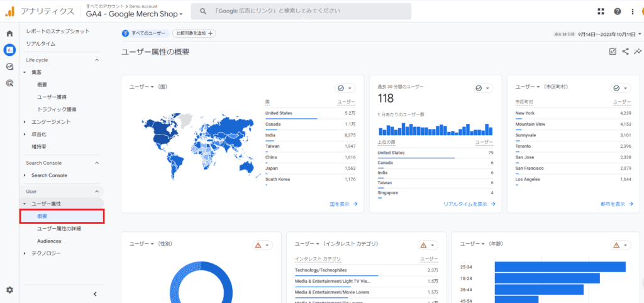Click the warning icon on gender card

pyautogui.click(x=258, y=245)
